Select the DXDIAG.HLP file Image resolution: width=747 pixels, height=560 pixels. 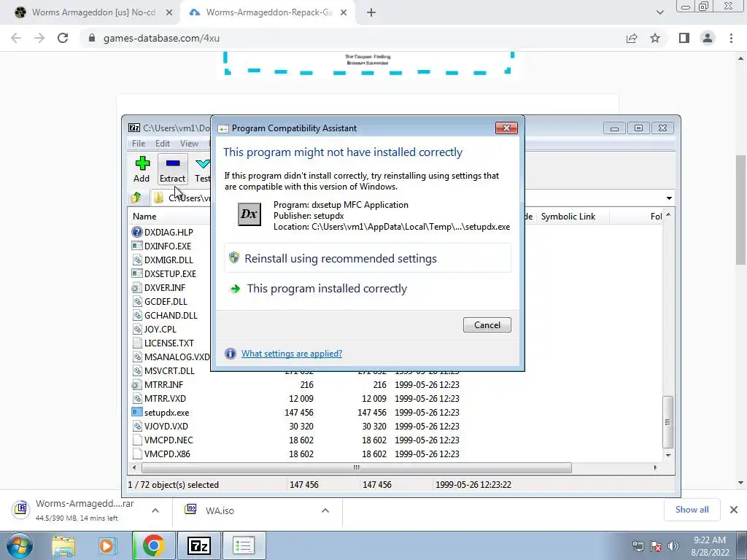point(169,232)
